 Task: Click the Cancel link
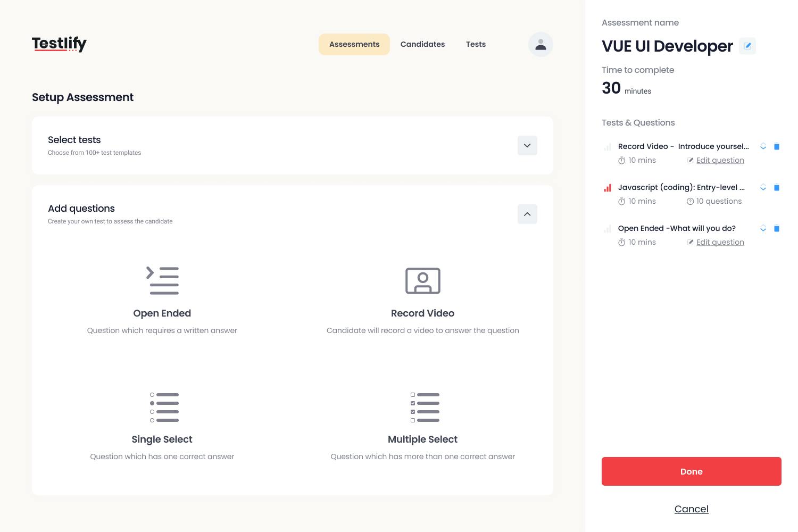[x=691, y=509]
